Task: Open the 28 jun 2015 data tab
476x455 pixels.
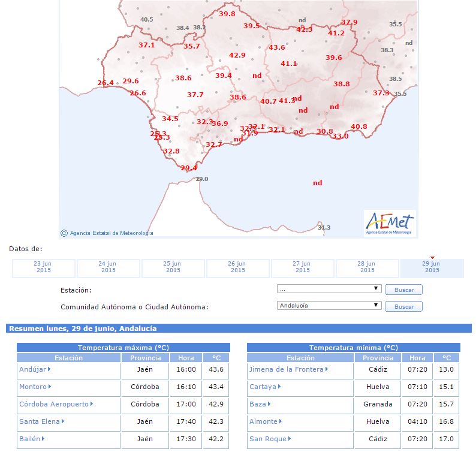Action: point(367,269)
